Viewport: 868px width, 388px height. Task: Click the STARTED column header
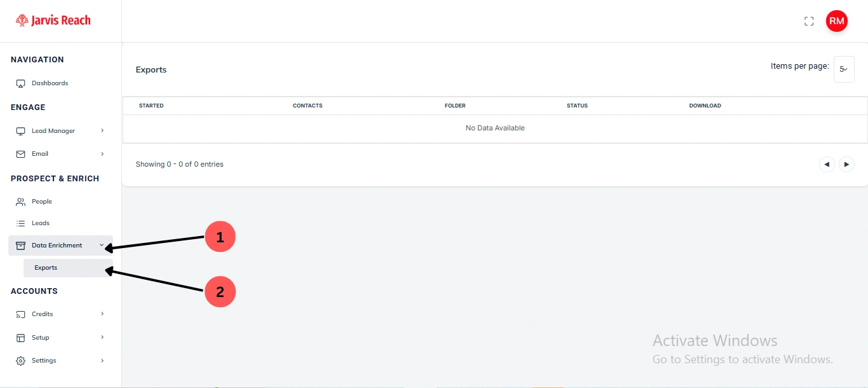[x=151, y=106]
